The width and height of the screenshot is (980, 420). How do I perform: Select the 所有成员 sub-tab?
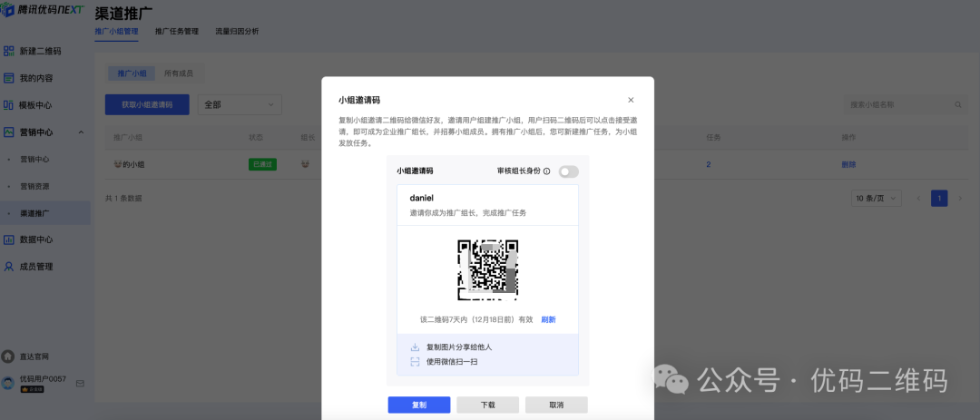[179, 73]
